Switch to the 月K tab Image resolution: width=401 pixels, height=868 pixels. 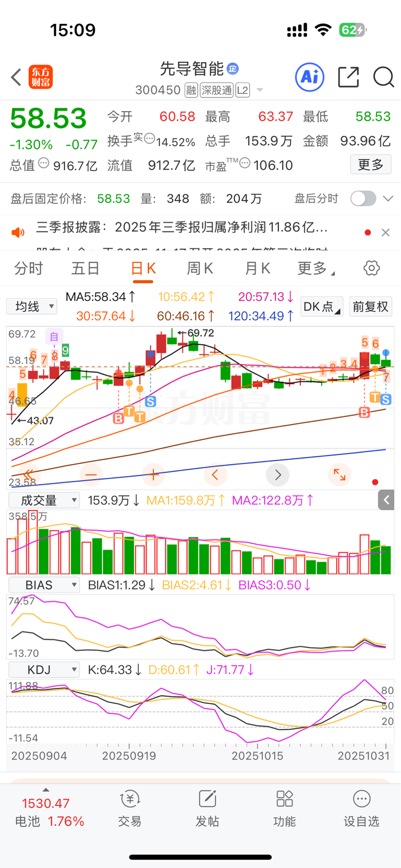click(258, 268)
